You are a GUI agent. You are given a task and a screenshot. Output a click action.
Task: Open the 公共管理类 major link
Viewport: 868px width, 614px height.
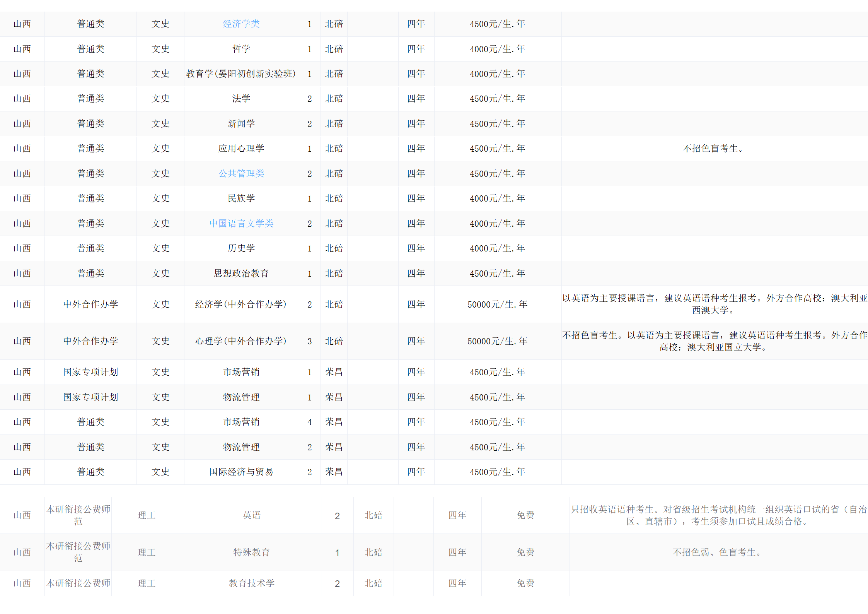click(x=241, y=174)
